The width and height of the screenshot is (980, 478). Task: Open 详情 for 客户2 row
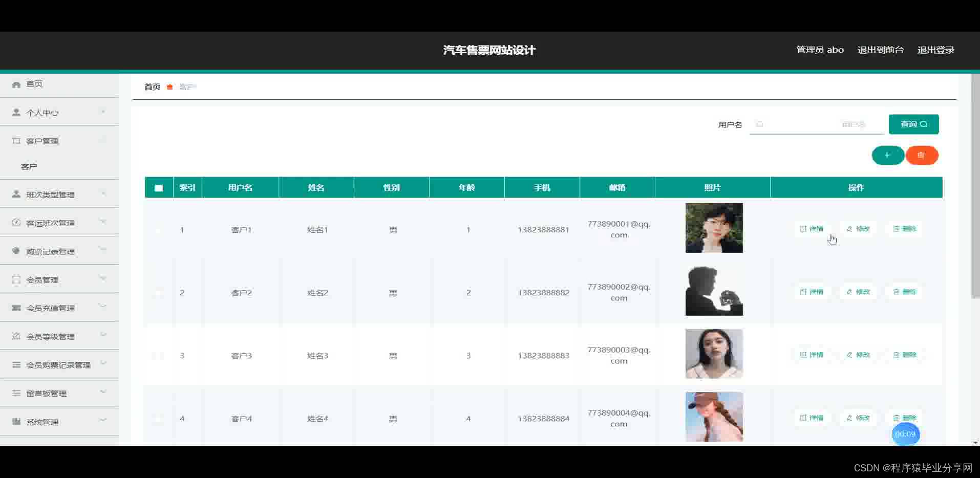pos(812,292)
